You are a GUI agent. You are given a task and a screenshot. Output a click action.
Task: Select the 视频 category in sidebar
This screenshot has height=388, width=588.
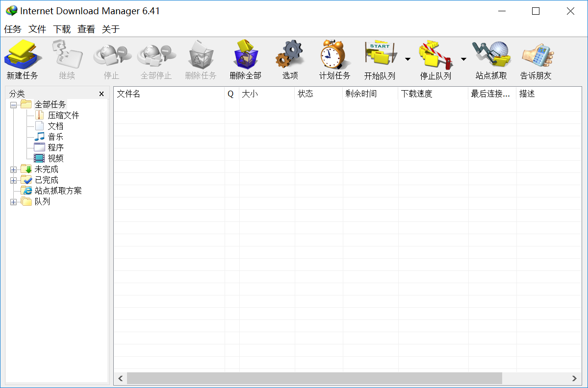[55, 158]
